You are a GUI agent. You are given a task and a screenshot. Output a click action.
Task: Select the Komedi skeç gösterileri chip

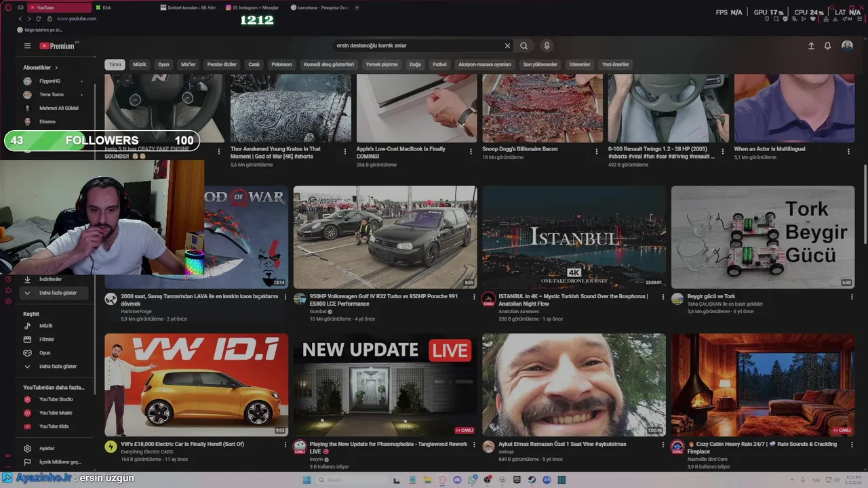tap(329, 64)
